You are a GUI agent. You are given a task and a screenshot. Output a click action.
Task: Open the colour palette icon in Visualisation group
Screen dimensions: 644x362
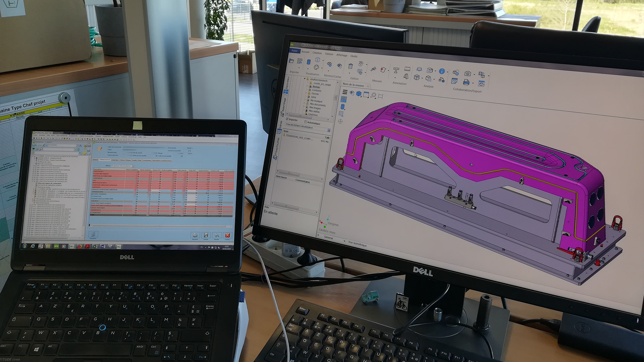[x=316, y=67]
